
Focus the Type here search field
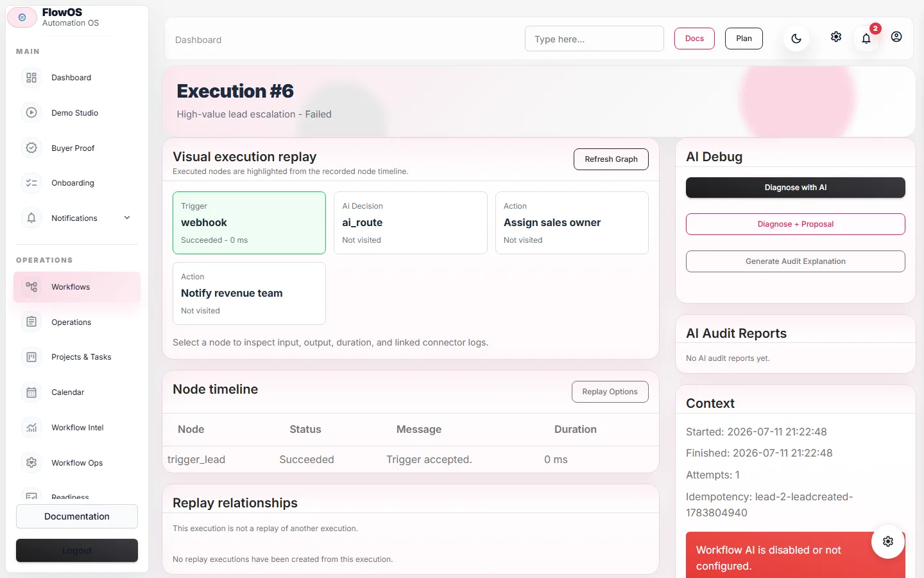pyautogui.click(x=594, y=39)
